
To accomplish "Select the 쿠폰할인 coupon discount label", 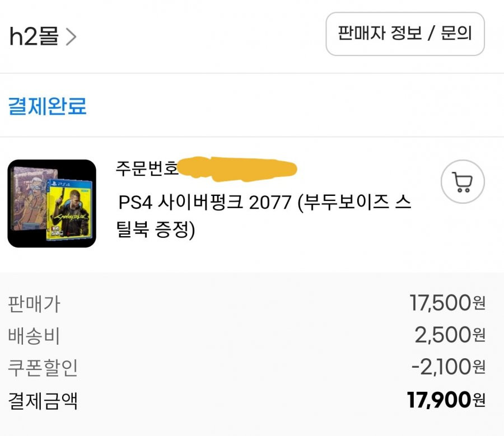I will [x=43, y=368].
